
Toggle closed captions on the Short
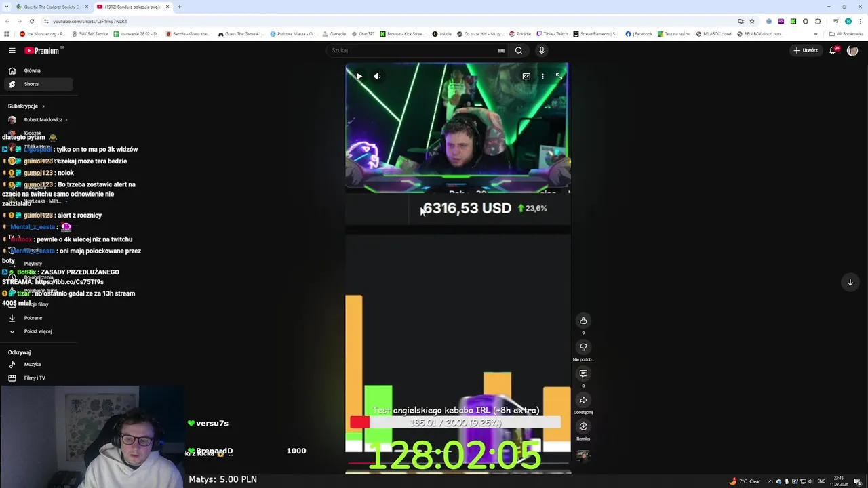tap(526, 77)
